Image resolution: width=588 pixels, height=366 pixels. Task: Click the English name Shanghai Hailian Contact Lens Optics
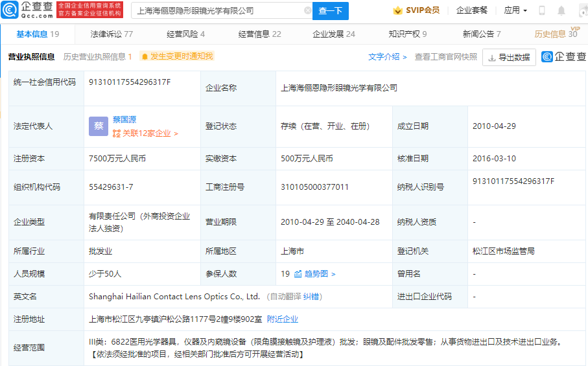(x=174, y=297)
